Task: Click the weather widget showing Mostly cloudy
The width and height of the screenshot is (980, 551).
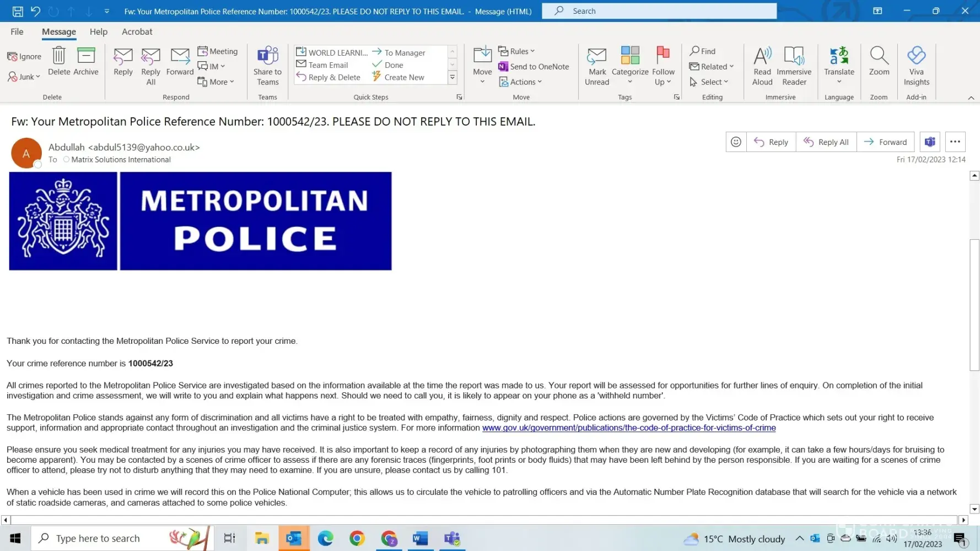Action: pyautogui.click(x=734, y=539)
